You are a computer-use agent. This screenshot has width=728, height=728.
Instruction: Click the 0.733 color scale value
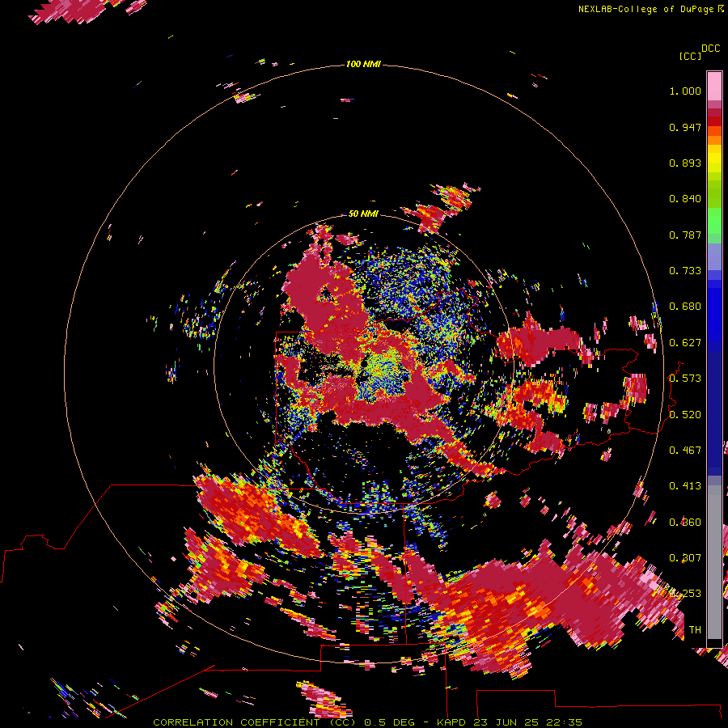[685, 271]
